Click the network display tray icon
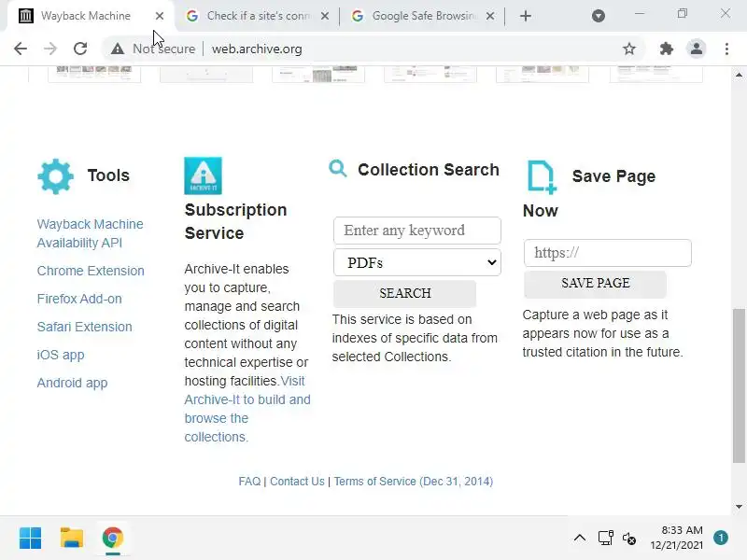The width and height of the screenshot is (747, 560). point(605,539)
